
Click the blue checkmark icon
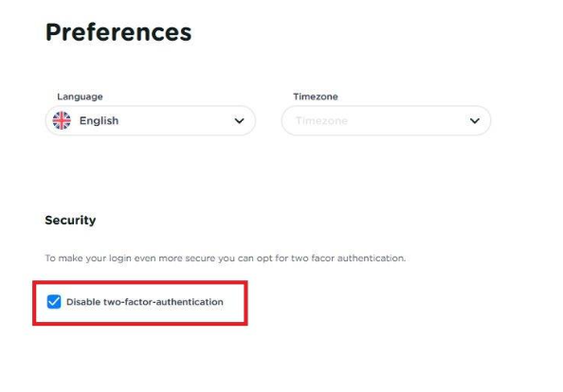coord(54,302)
